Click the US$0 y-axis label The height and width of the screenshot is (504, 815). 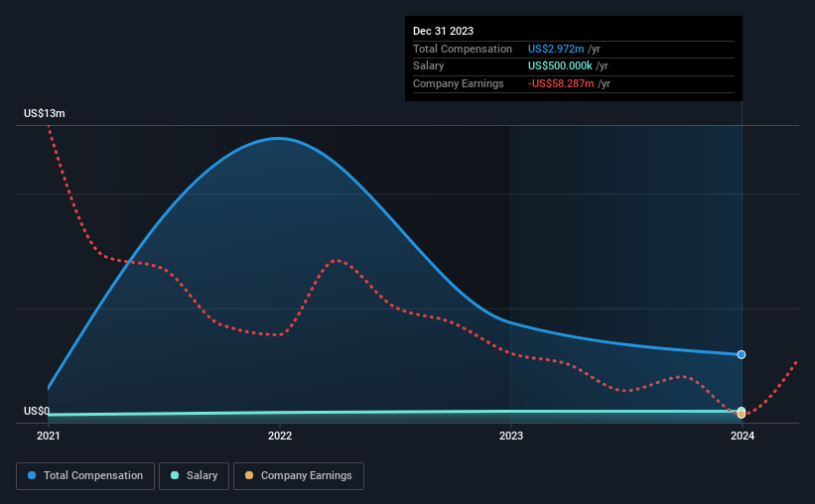37,411
